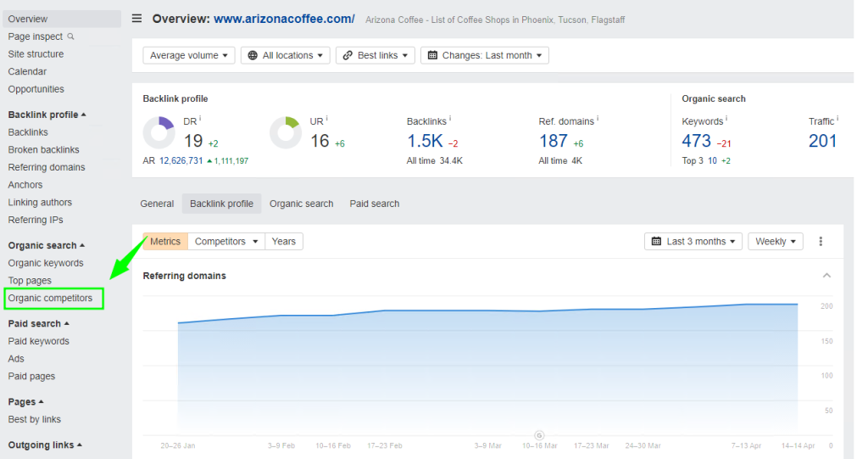Open Organic competitors in the sidebar
Screen dimensions: 868x459
(x=51, y=299)
